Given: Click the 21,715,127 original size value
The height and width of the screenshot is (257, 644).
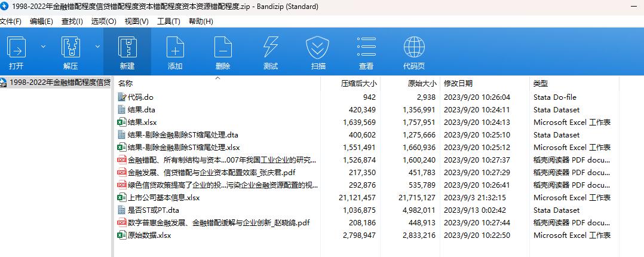Looking at the screenshot, I should pyautogui.click(x=417, y=197).
